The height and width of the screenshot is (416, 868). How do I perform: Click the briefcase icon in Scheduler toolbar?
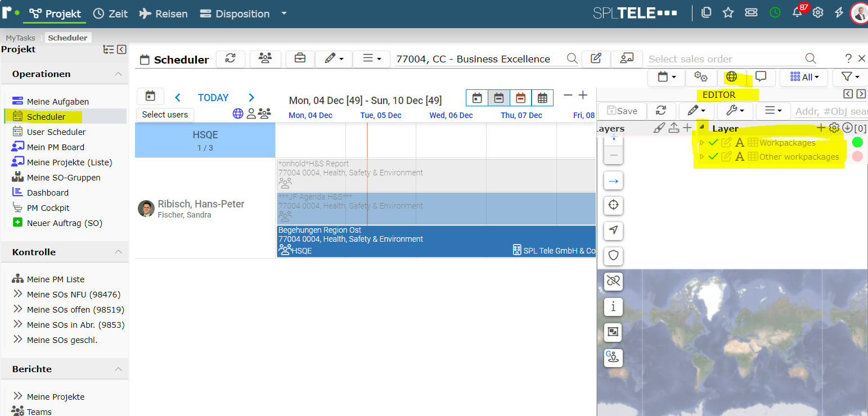pyautogui.click(x=300, y=58)
